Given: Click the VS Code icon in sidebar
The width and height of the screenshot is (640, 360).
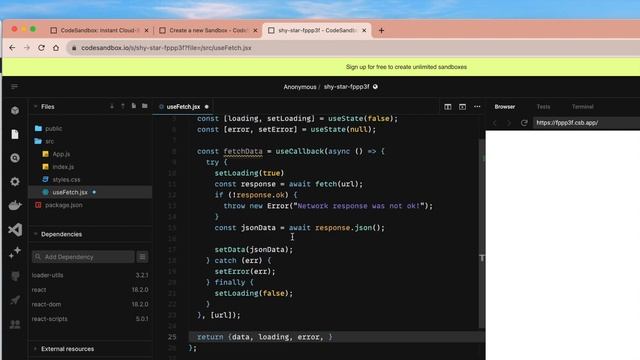Looking at the screenshot, I should pyautogui.click(x=15, y=229).
